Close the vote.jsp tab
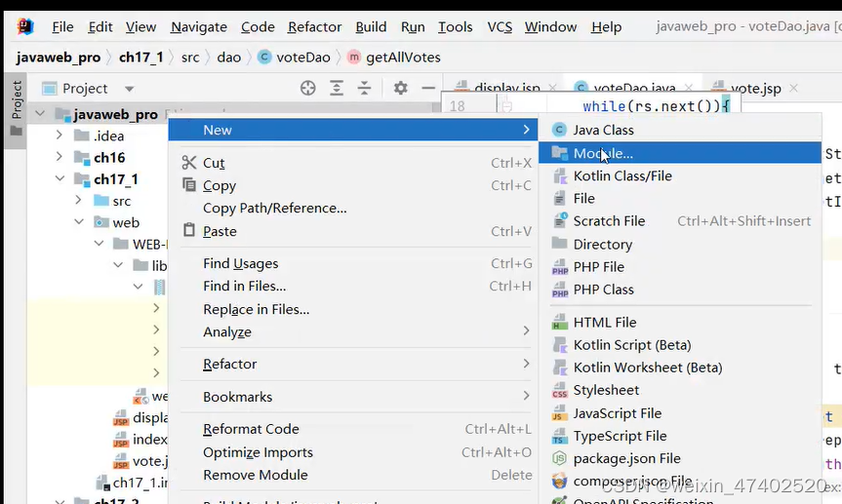842x504 pixels. coord(793,88)
